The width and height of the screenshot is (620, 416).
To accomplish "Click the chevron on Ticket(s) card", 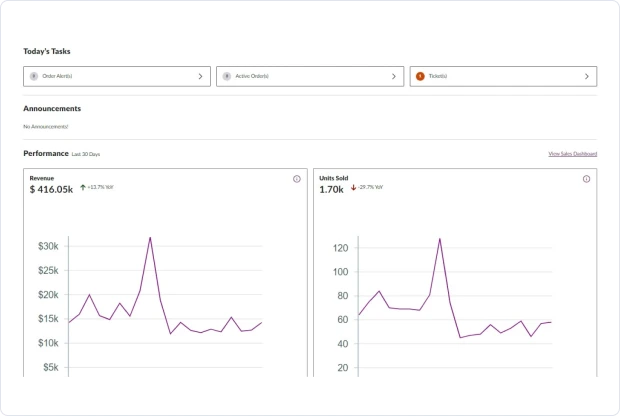I will click(x=587, y=76).
